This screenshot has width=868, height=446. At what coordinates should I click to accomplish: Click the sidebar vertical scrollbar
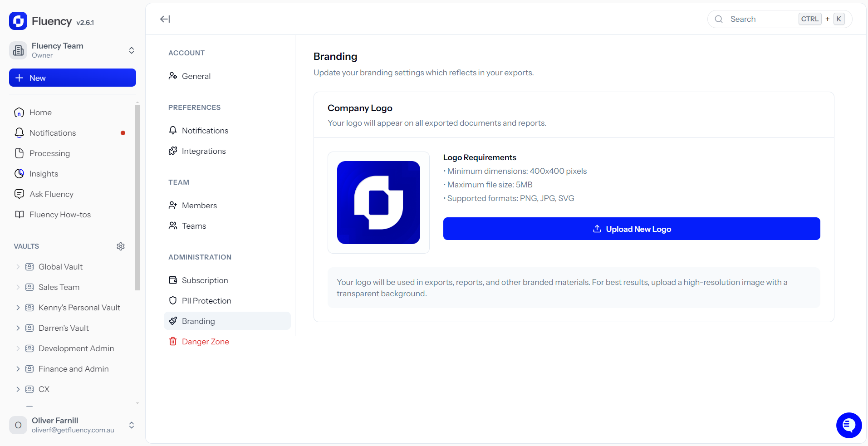click(137, 197)
